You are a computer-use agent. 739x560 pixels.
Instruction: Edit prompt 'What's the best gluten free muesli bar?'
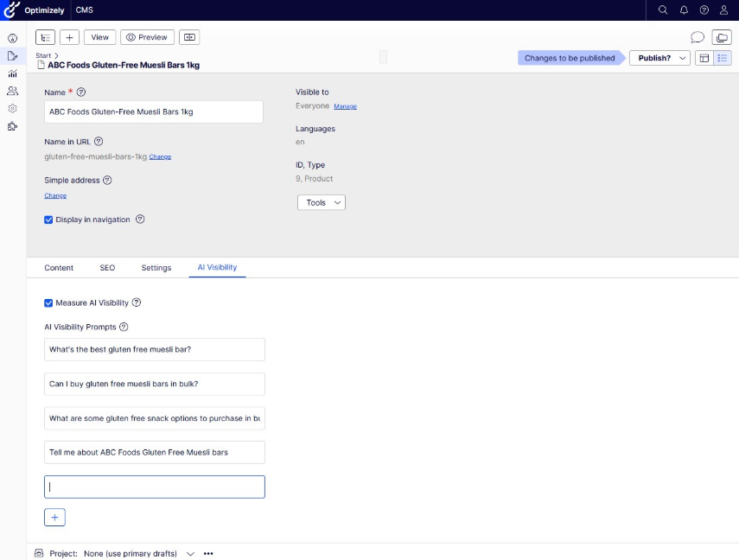[155, 349]
